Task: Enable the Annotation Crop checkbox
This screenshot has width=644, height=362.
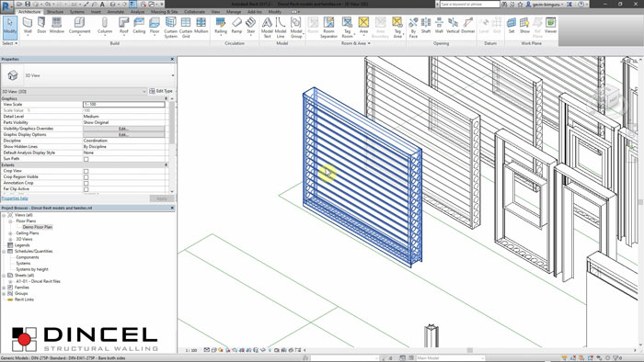Action: pyautogui.click(x=86, y=183)
